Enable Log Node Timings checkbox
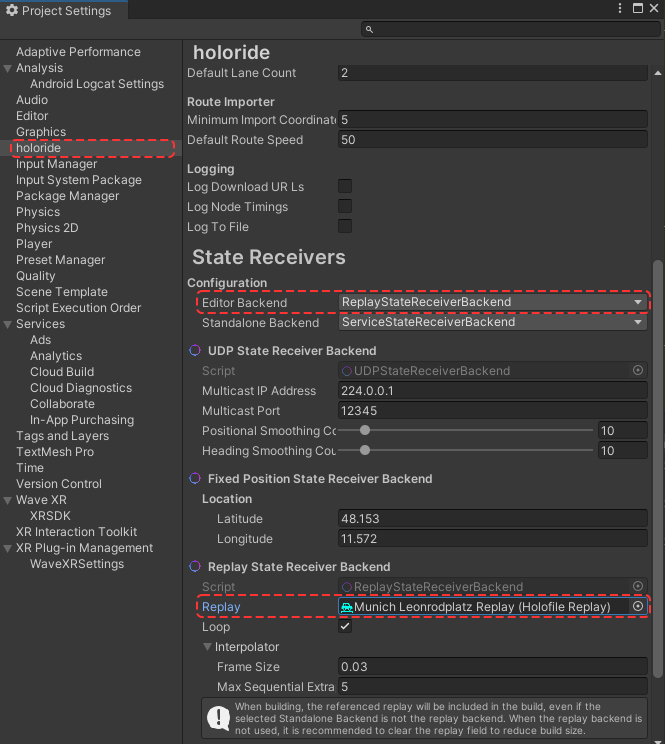 [x=345, y=206]
